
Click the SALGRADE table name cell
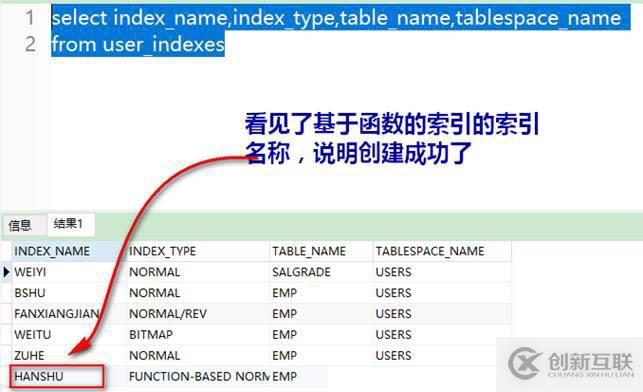[321, 272]
